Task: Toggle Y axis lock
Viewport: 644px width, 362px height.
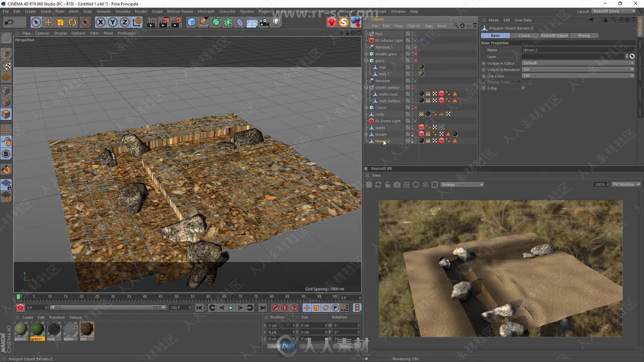Action: [x=113, y=22]
